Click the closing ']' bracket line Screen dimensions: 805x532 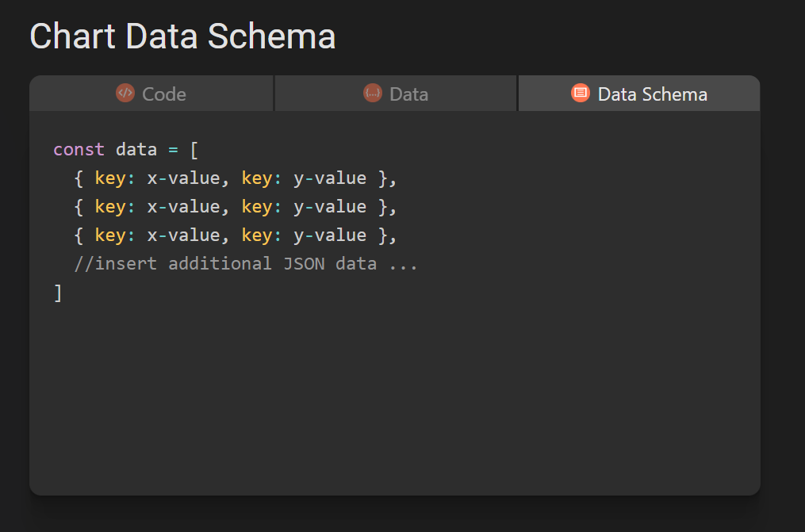pyautogui.click(x=58, y=293)
